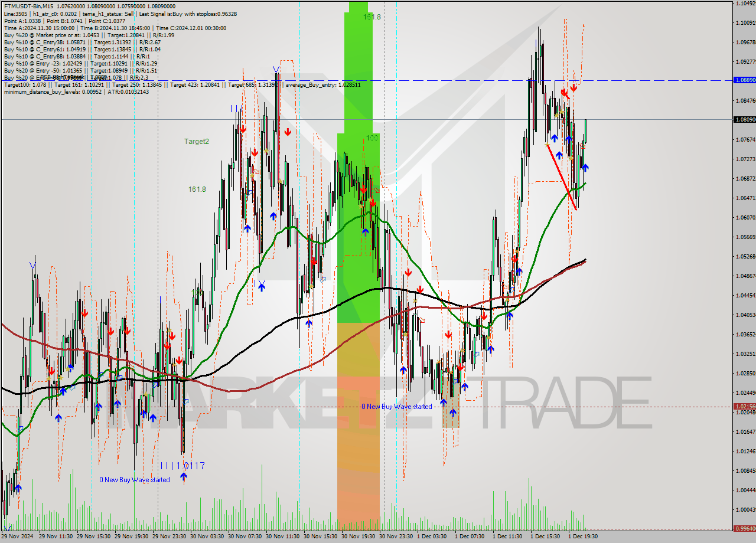Select the '30 Nov 19:30' time label
The width and height of the screenshot is (756, 543).
pos(359,537)
